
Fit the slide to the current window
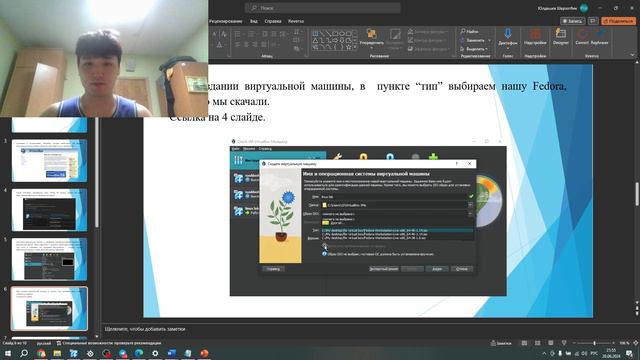[636, 343]
